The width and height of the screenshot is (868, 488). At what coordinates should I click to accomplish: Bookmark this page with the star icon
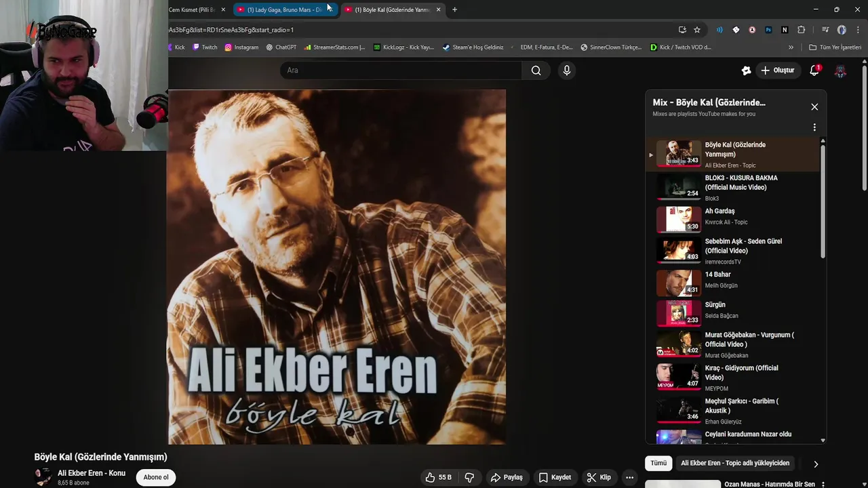(697, 30)
